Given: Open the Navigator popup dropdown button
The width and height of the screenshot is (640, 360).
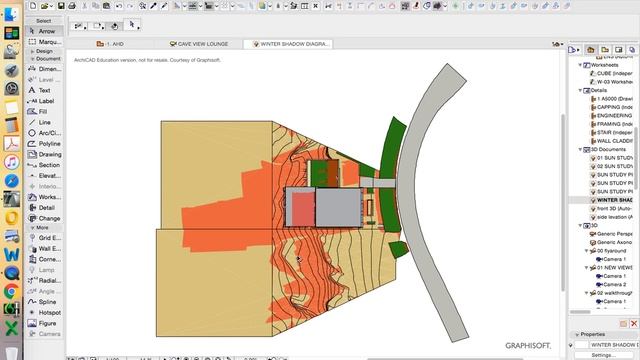Looking at the screenshot, I should [x=574, y=50].
